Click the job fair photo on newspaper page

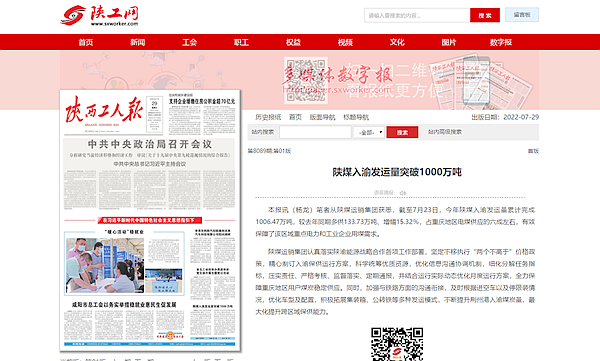(x=105, y=265)
